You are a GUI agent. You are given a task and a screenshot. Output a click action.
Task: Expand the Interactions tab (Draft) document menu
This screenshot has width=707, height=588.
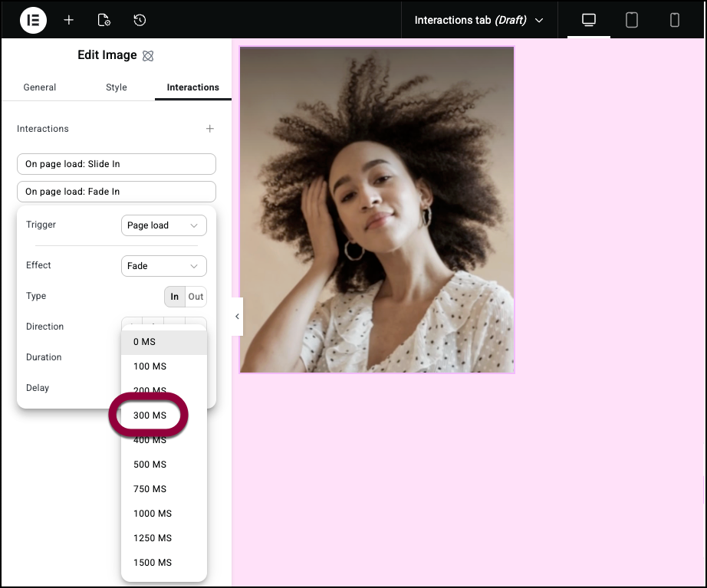[x=478, y=20]
